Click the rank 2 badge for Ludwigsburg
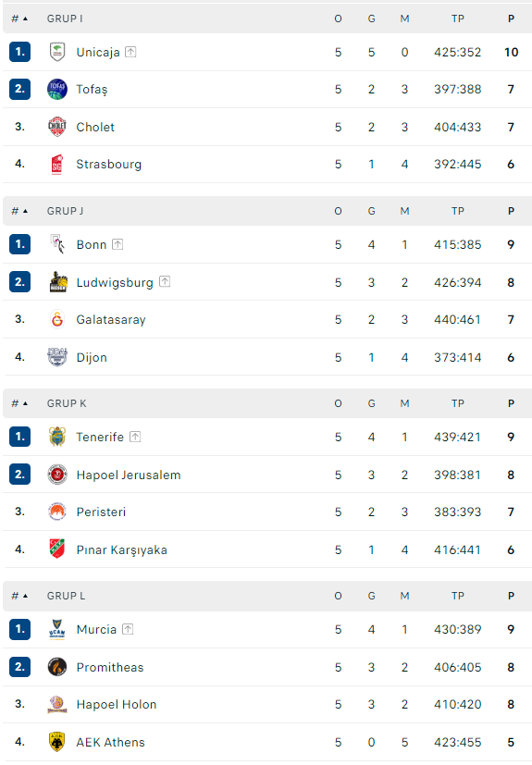The image size is (532, 765). 20,282
